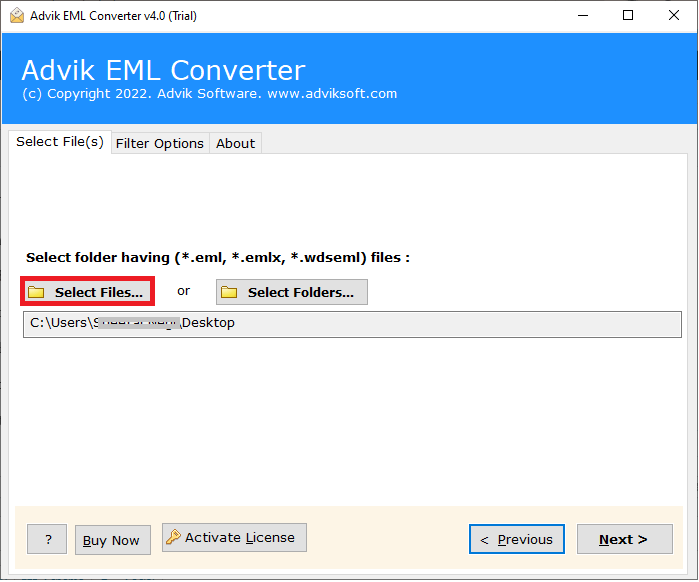Click the Buy Now button
This screenshot has height=582, width=699.
[x=112, y=540]
